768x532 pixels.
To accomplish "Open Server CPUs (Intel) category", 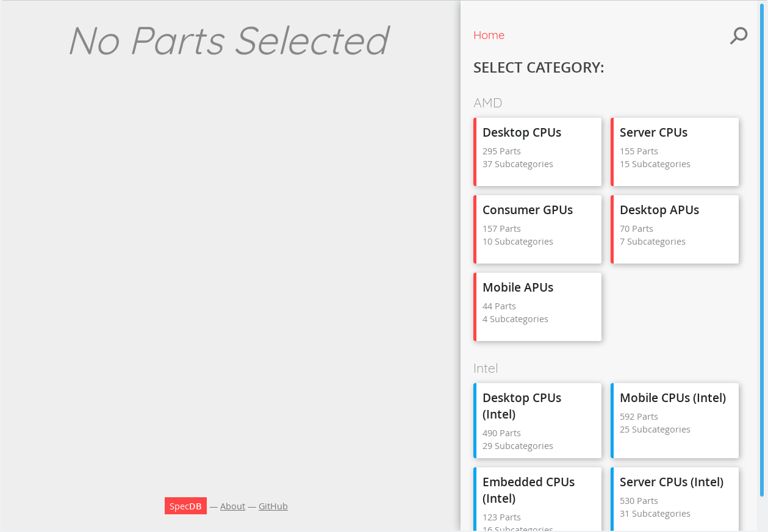I will [675, 499].
